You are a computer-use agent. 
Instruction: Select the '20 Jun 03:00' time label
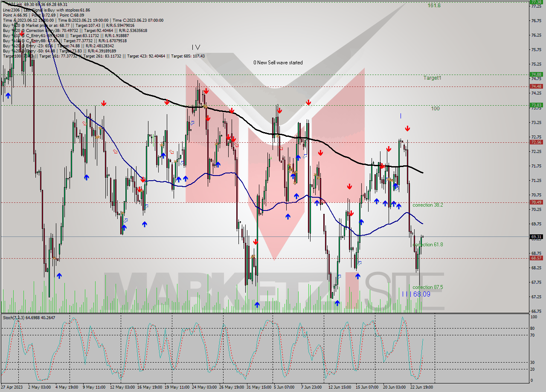[x=395, y=387]
